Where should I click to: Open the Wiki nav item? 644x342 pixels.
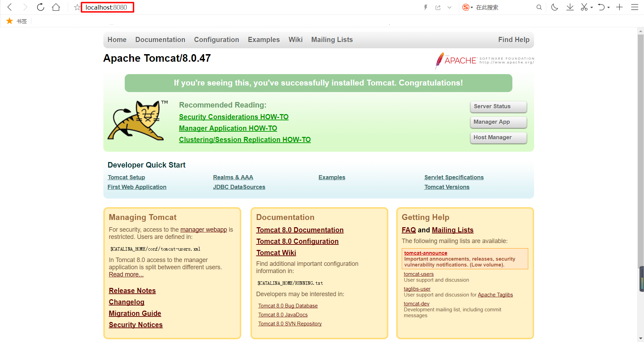[x=296, y=40]
